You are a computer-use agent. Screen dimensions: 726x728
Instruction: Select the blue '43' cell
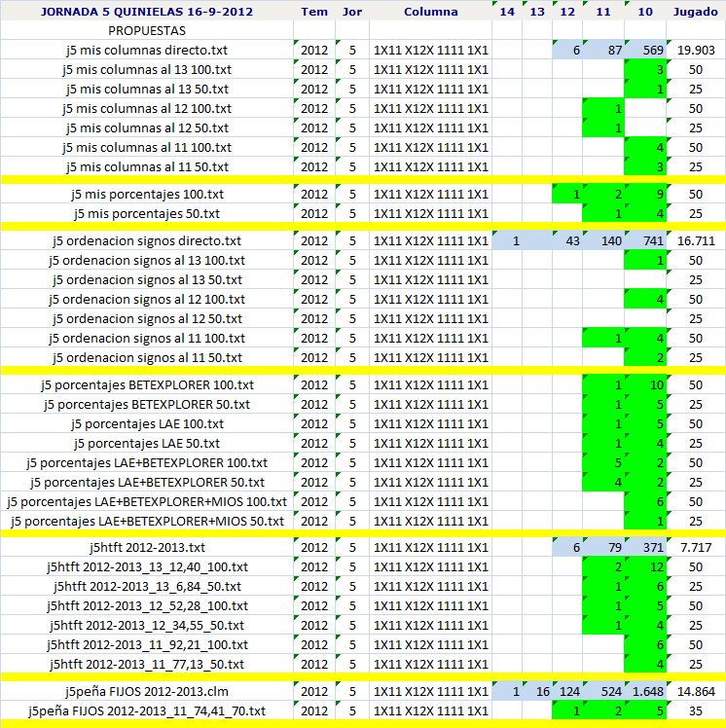567,241
